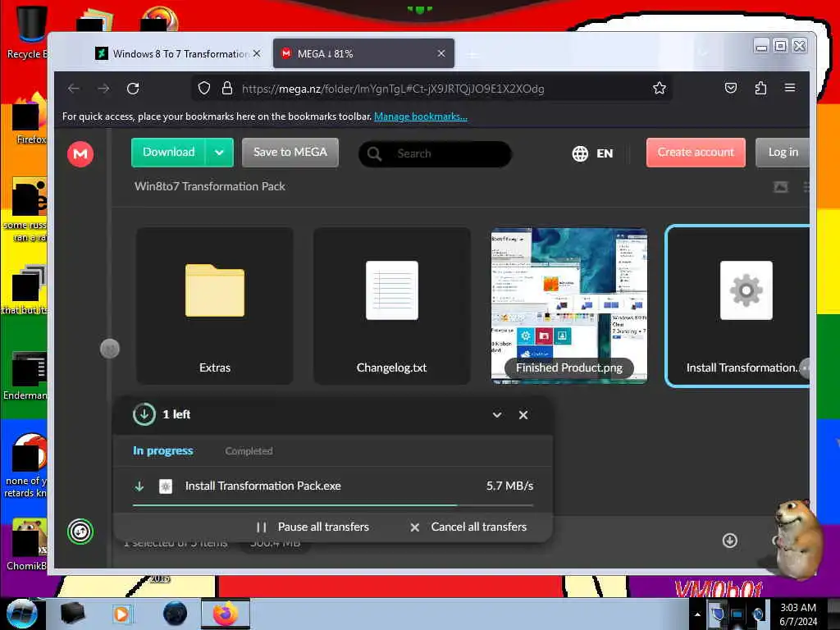Open Firefox hamburger menu
Image resolution: width=840 pixels, height=630 pixels.
pos(790,88)
